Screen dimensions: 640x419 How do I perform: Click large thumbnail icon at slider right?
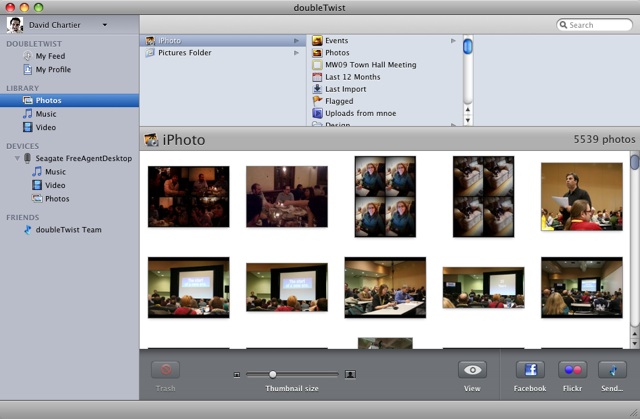350,374
